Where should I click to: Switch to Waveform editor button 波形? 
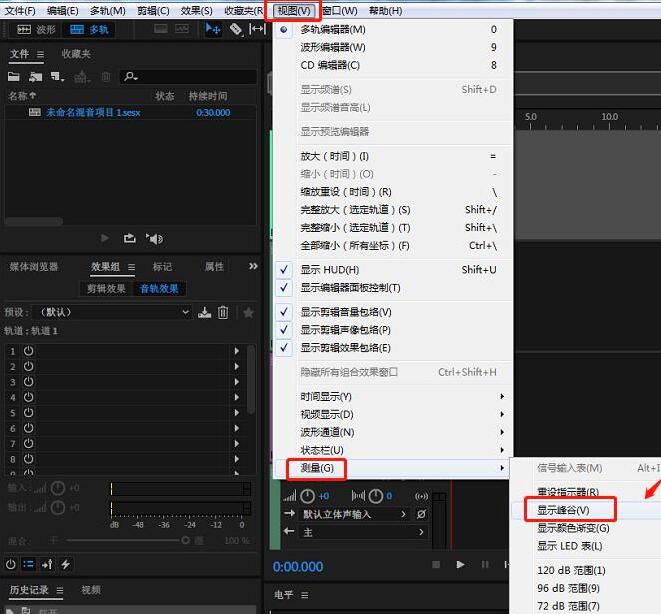coord(36,29)
